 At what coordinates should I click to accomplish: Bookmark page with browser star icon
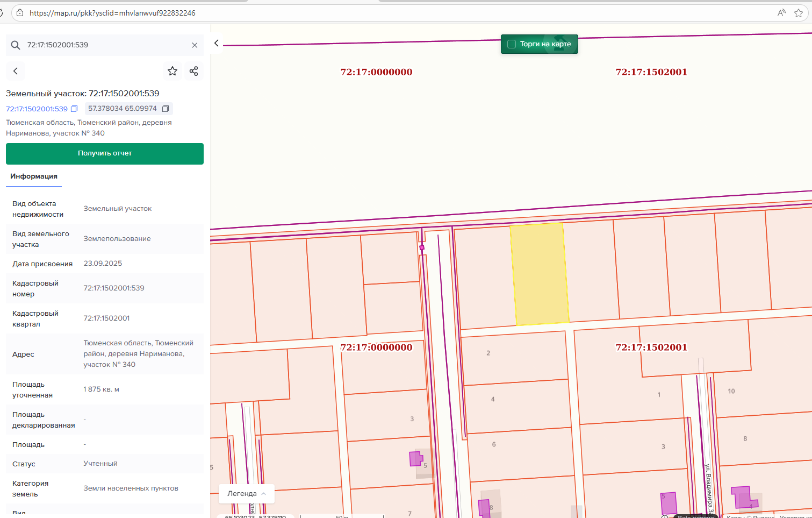click(x=799, y=13)
